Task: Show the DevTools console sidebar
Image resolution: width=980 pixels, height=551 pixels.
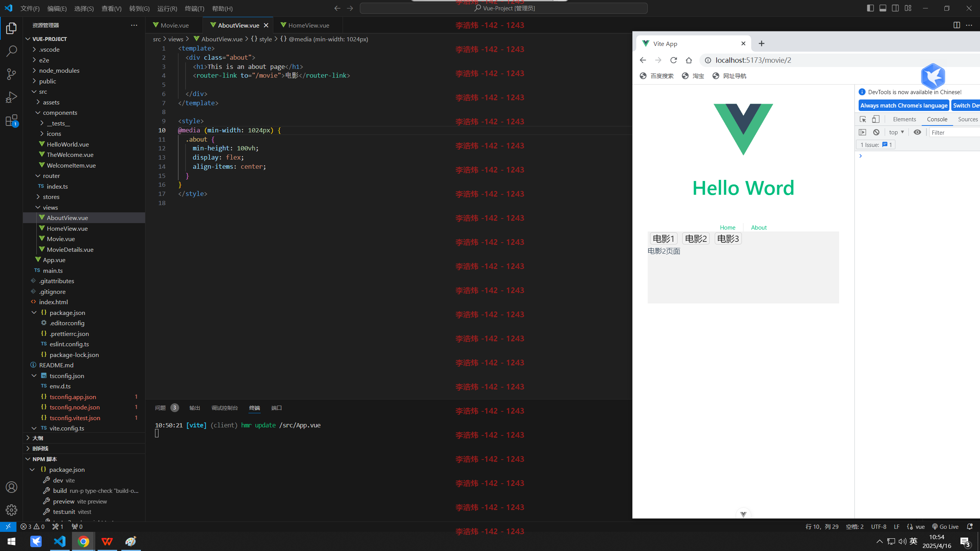Action: pyautogui.click(x=862, y=132)
